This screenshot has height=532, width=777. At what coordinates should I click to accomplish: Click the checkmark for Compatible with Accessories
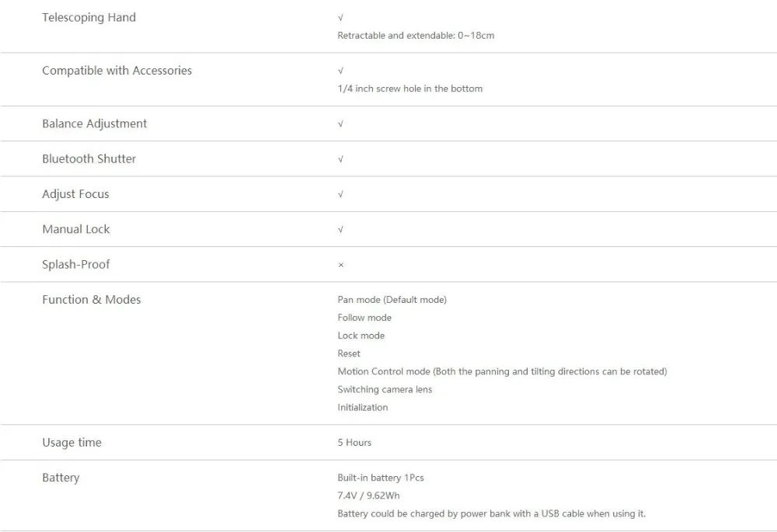click(340, 71)
